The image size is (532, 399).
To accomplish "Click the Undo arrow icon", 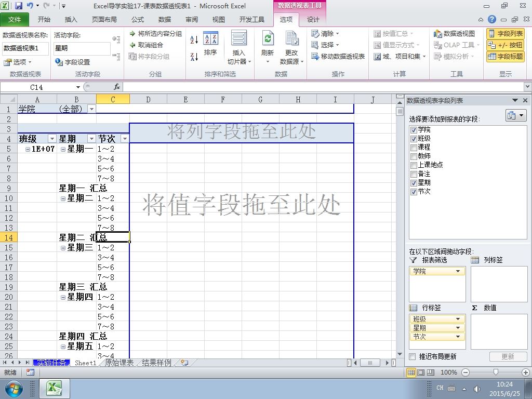I will coord(30,5).
